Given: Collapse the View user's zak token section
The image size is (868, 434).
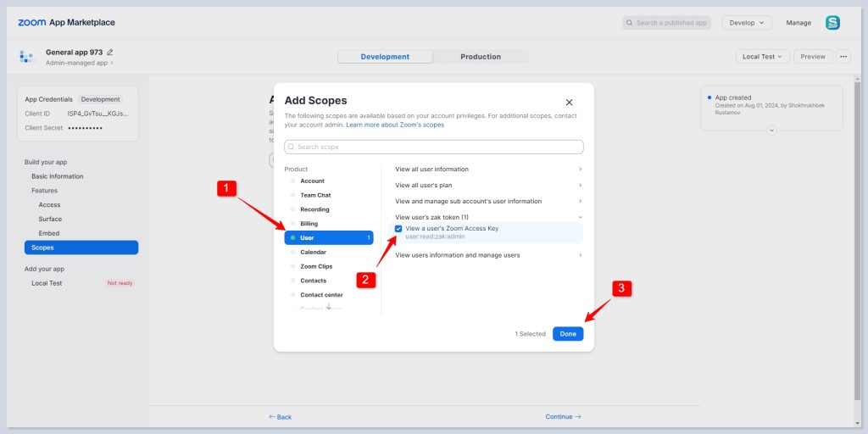Looking at the screenshot, I should click(x=580, y=217).
